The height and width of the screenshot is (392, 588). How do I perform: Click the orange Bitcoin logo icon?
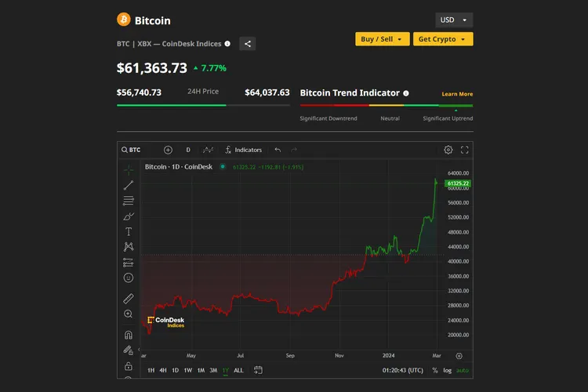point(123,20)
